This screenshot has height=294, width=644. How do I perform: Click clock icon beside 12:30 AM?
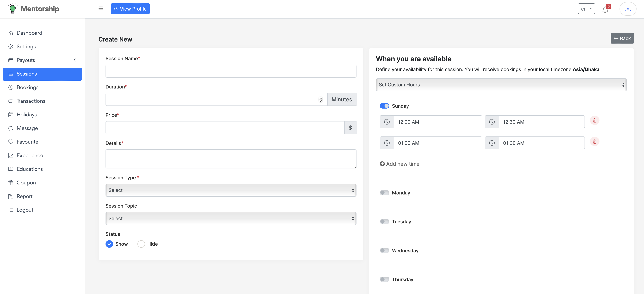492,122
